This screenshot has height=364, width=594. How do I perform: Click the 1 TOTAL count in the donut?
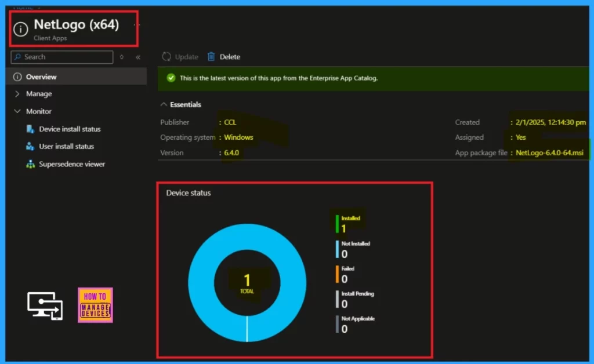click(247, 283)
